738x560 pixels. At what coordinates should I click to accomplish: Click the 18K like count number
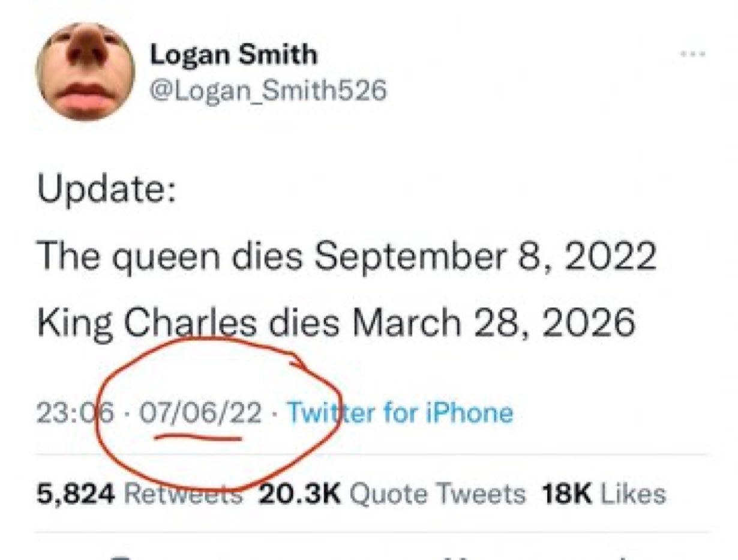click(x=566, y=494)
